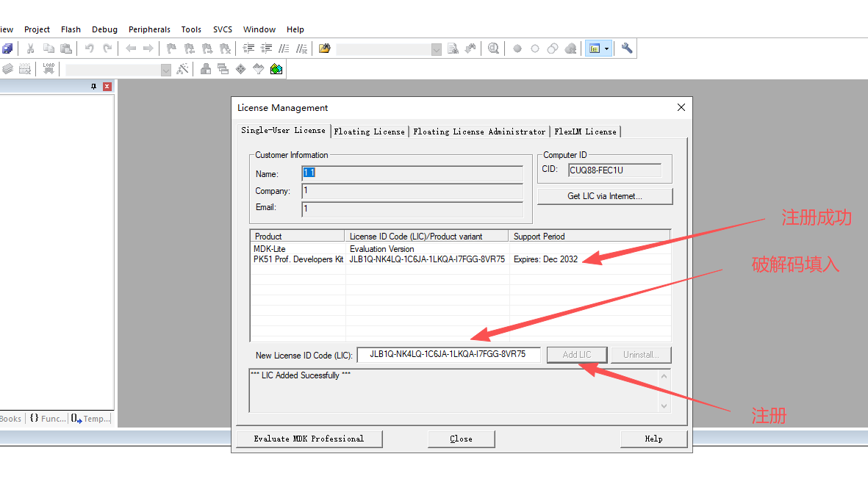
Task: Open the target selection dropdown
Action: tap(165, 70)
